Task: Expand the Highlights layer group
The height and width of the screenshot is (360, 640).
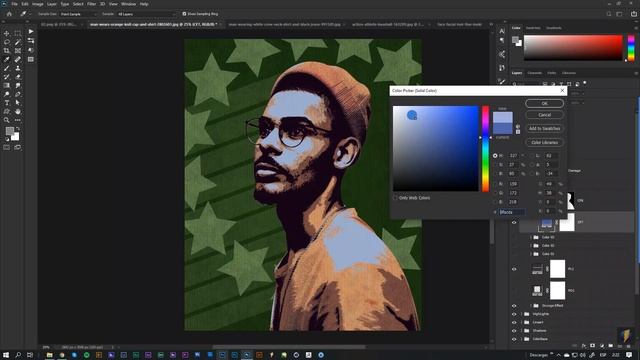Action: [x=522, y=314]
